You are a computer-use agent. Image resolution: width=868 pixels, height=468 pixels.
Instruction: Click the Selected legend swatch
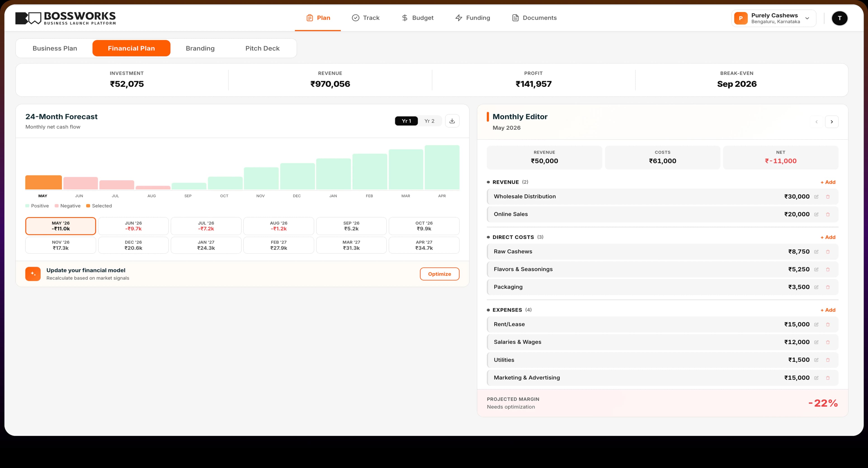tap(88, 206)
